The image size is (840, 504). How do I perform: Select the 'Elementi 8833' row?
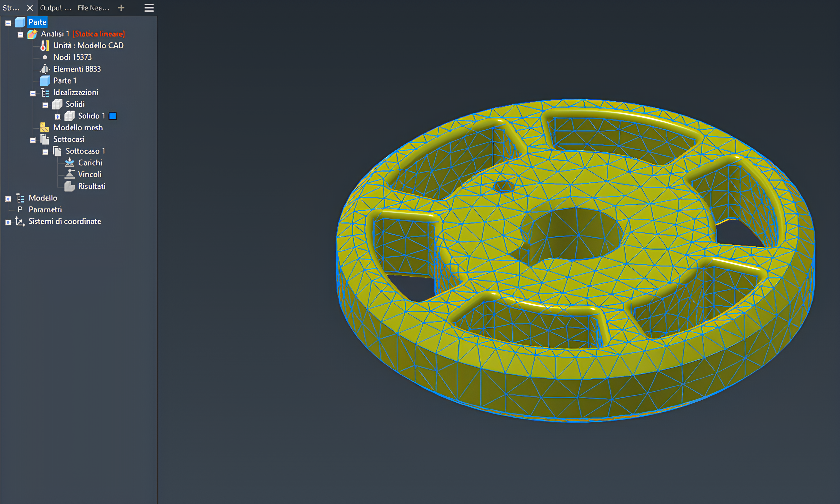(x=77, y=69)
